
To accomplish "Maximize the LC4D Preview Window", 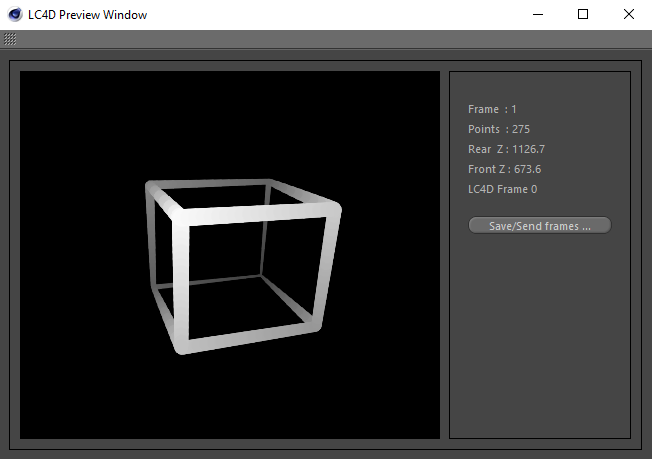I will point(583,14).
